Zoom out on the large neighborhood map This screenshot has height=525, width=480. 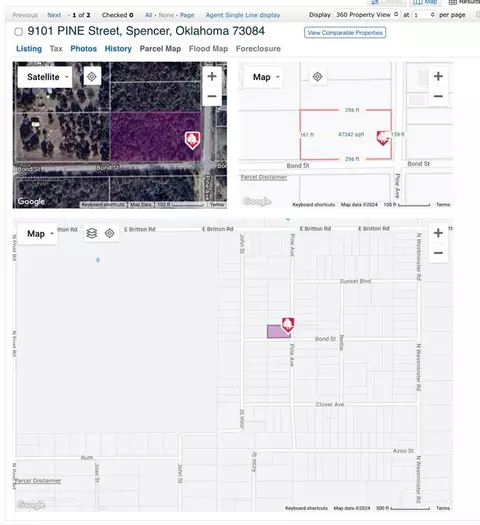[438, 253]
